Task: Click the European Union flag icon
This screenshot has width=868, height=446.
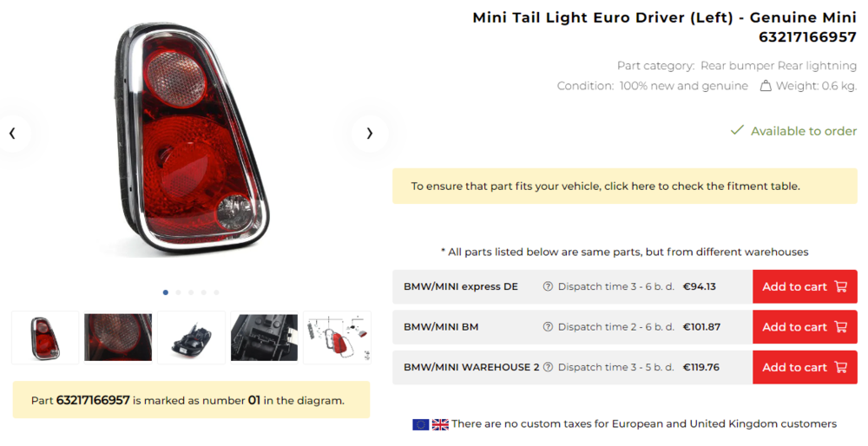Action: (421, 424)
